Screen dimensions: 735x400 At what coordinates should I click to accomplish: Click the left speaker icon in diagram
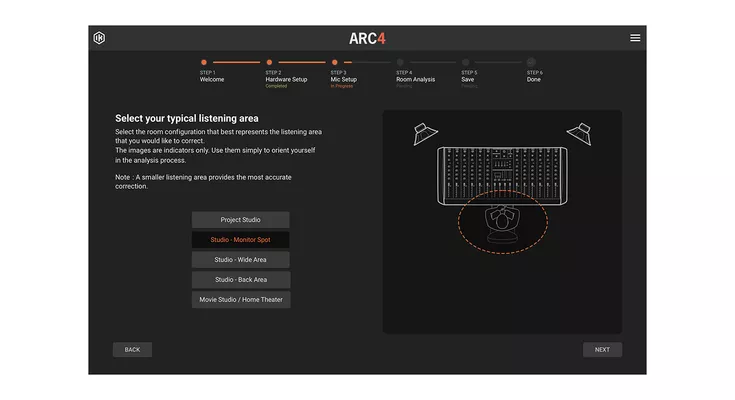(425, 132)
